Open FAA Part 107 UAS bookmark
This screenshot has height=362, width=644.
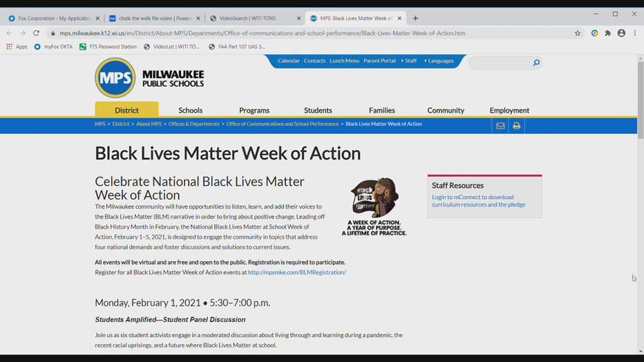(x=237, y=47)
